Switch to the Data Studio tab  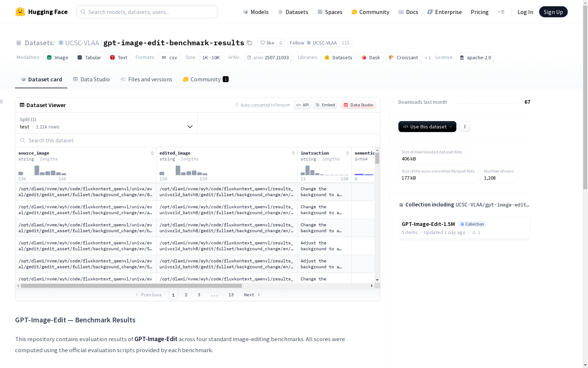pos(91,79)
